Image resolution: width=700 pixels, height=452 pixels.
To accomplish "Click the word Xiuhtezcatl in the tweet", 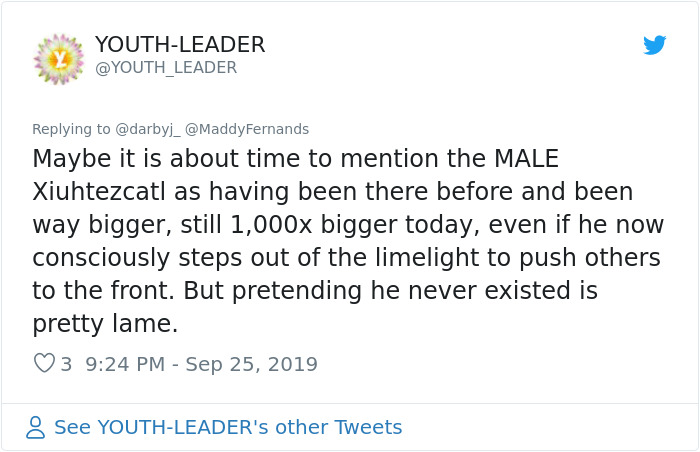I will (x=103, y=191).
